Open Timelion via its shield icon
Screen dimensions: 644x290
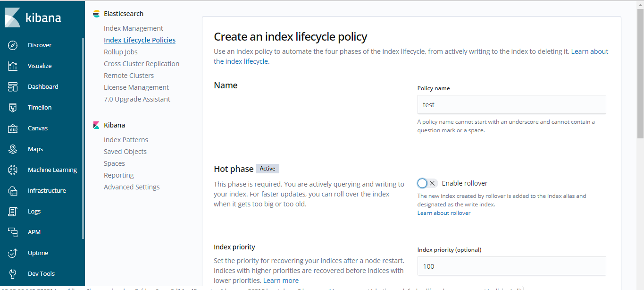pos(13,108)
